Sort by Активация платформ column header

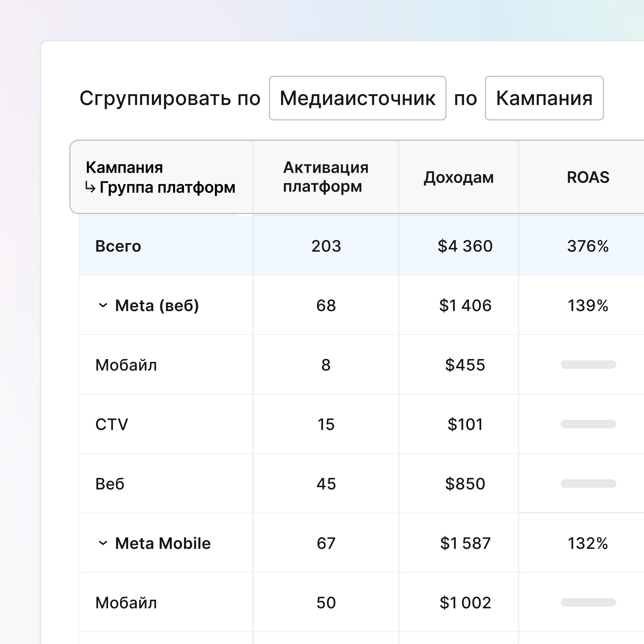pyautogui.click(x=325, y=177)
